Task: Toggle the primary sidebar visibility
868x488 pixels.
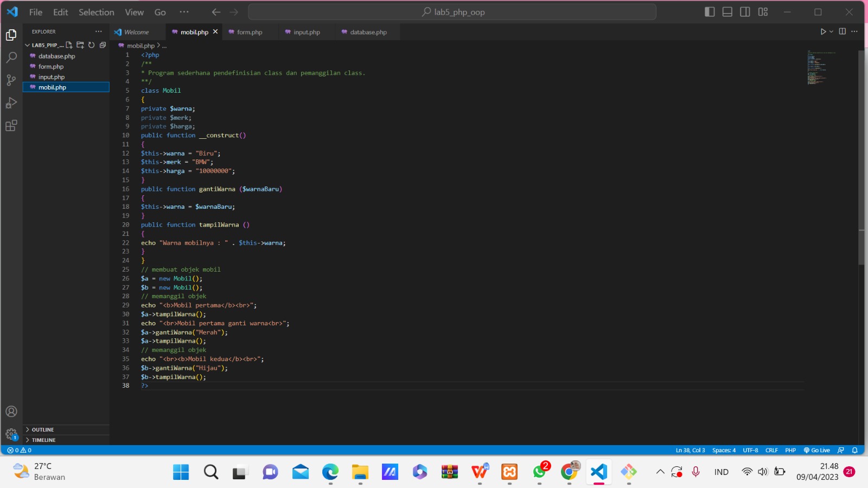Action: point(710,11)
